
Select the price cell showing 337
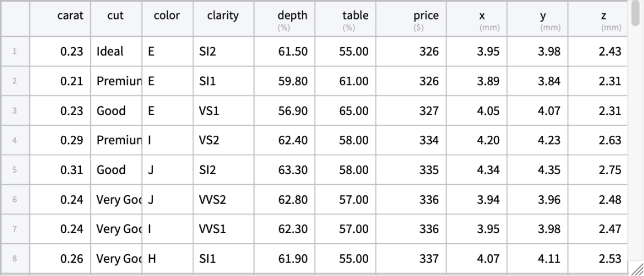coord(429,258)
